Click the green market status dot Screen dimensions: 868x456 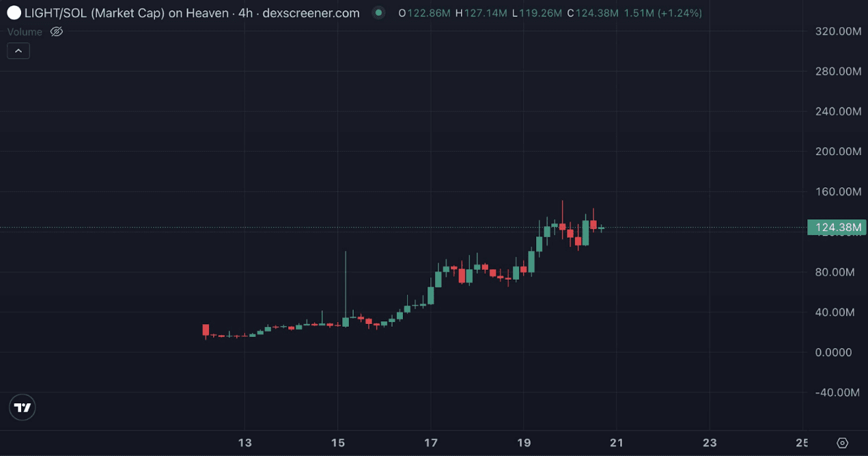point(378,13)
